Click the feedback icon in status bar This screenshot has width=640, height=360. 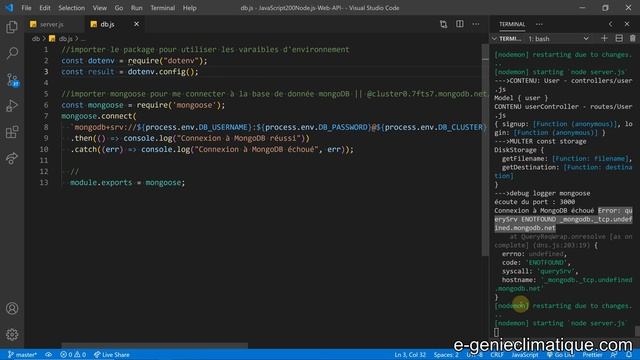613,355
